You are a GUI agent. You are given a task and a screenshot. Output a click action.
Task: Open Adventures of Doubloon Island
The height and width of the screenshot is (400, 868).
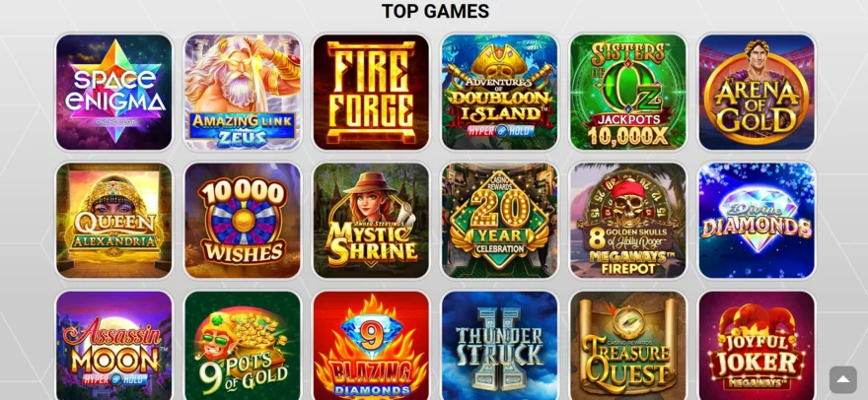[x=499, y=92]
